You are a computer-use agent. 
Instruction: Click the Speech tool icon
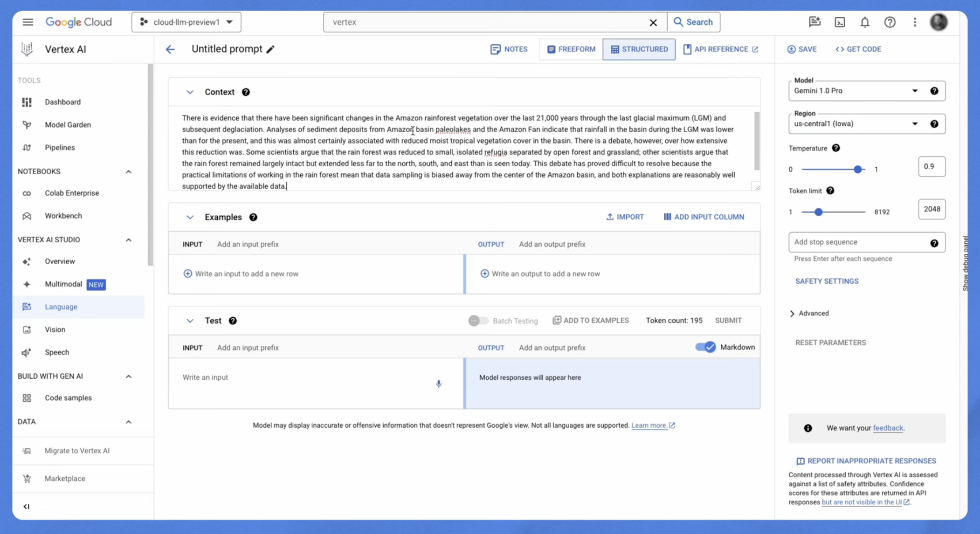point(26,352)
